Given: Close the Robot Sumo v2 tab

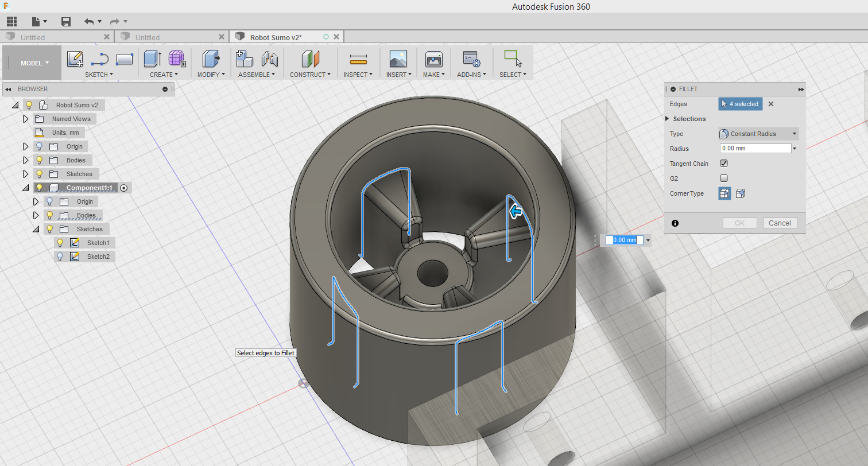Looking at the screenshot, I should (336, 37).
